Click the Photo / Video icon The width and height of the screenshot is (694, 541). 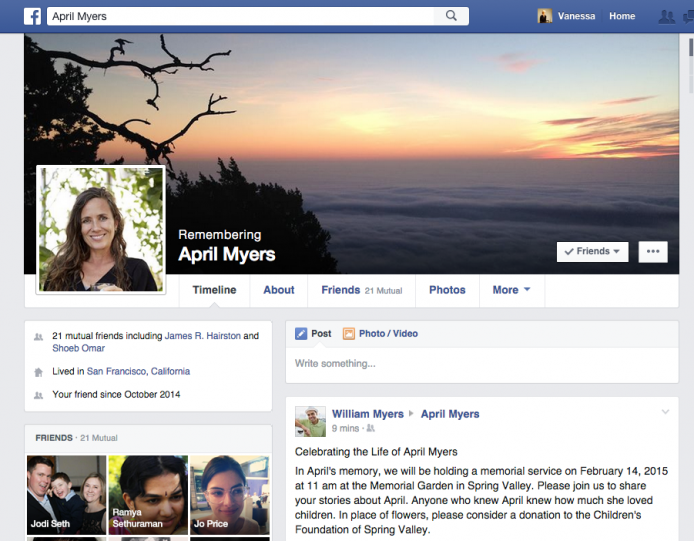point(349,334)
